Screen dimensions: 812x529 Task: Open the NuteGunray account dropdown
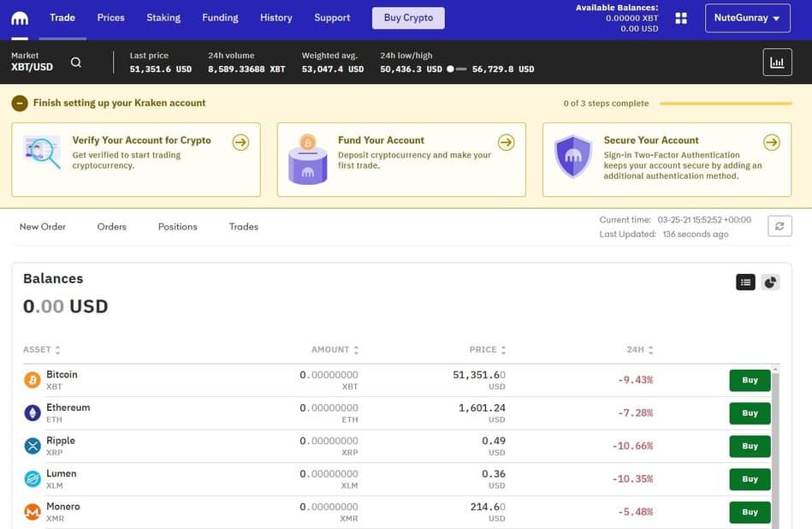coord(746,16)
